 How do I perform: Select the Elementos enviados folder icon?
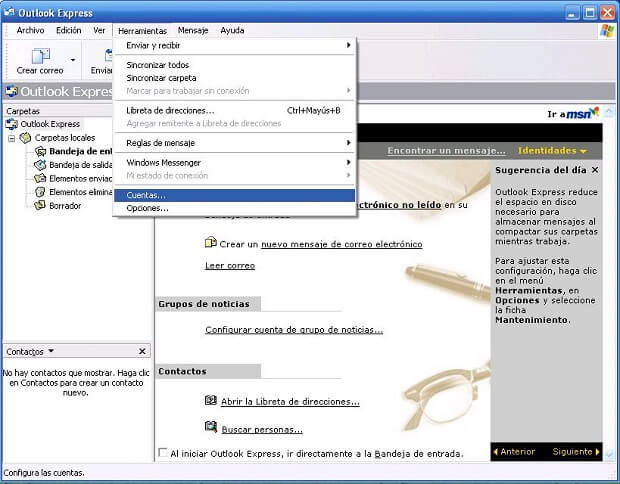click(40, 178)
